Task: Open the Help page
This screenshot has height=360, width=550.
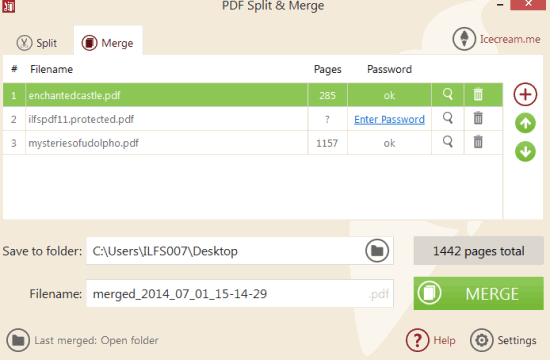Action: [431, 340]
